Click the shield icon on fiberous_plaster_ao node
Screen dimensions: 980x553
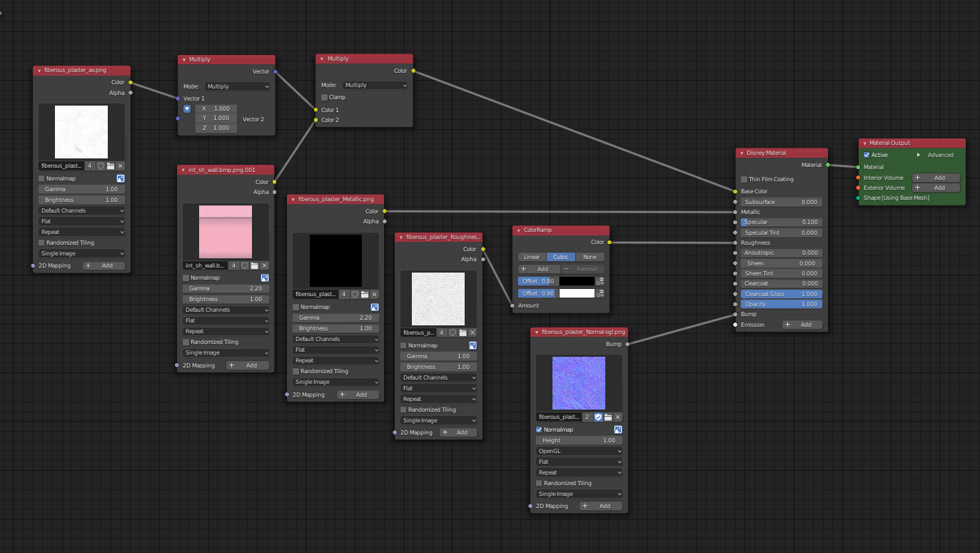[101, 166]
